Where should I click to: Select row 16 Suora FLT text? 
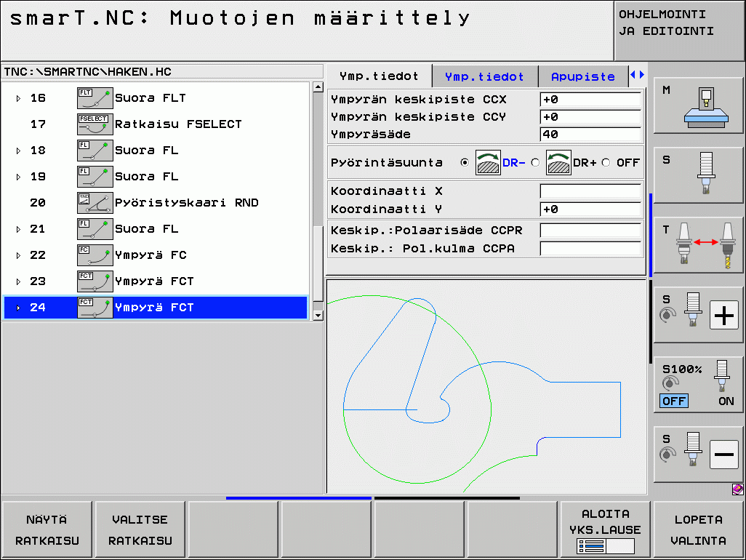pyautogui.click(x=151, y=98)
